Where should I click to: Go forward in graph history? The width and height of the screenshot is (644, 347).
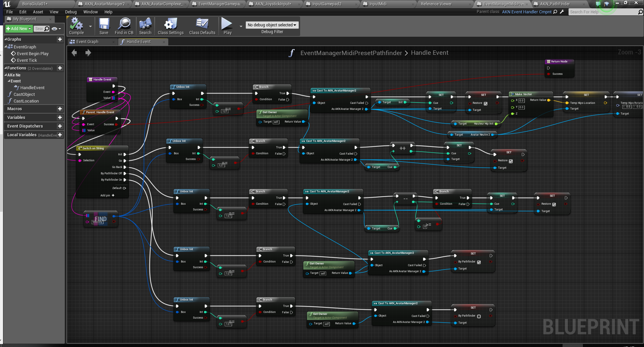pyautogui.click(x=88, y=53)
